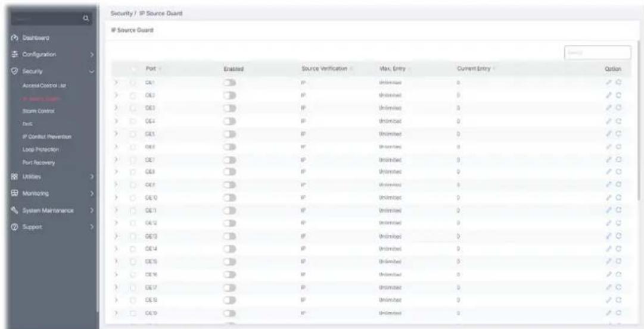Toggle the Enabled switch for GE3
The width and height of the screenshot is (644, 329).
[230, 108]
